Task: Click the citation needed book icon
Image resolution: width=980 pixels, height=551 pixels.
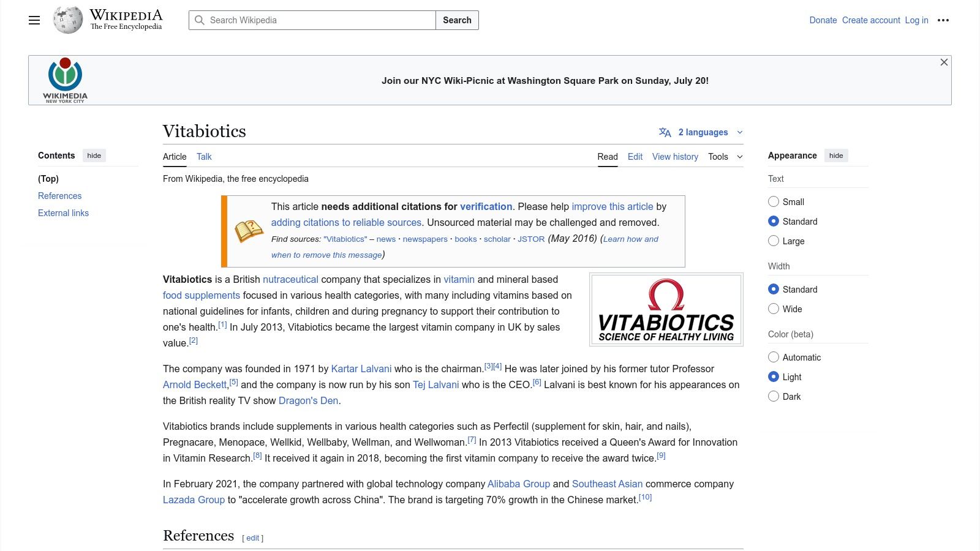Action: 249,231
